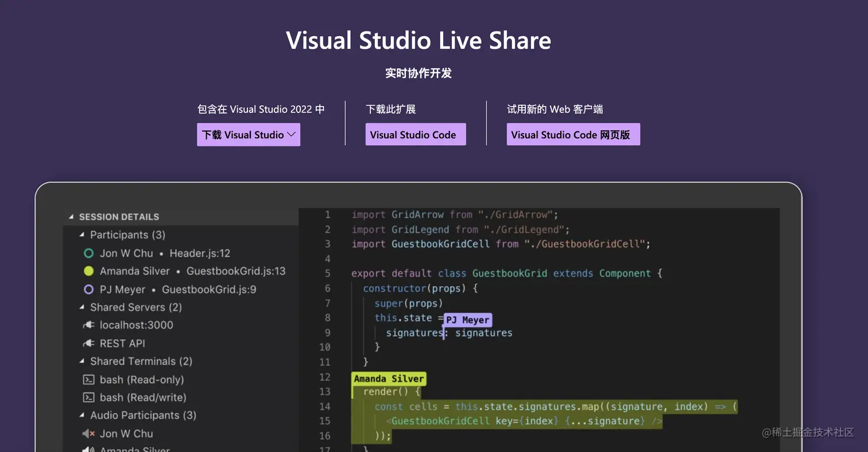Click the import GridLegend code line

[460, 229]
